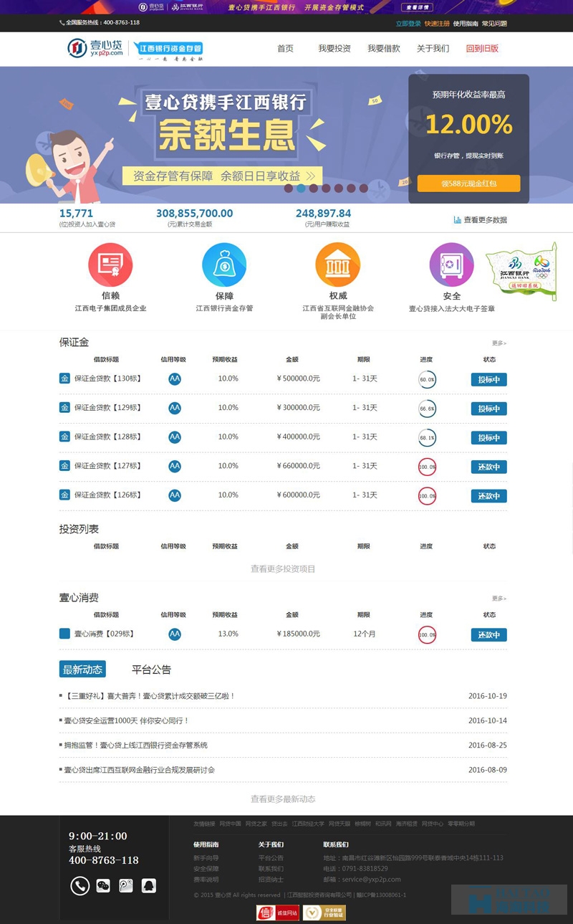The image size is (573, 924).
Task: Click the red 信赖 certificate icon
Action: 110,265
